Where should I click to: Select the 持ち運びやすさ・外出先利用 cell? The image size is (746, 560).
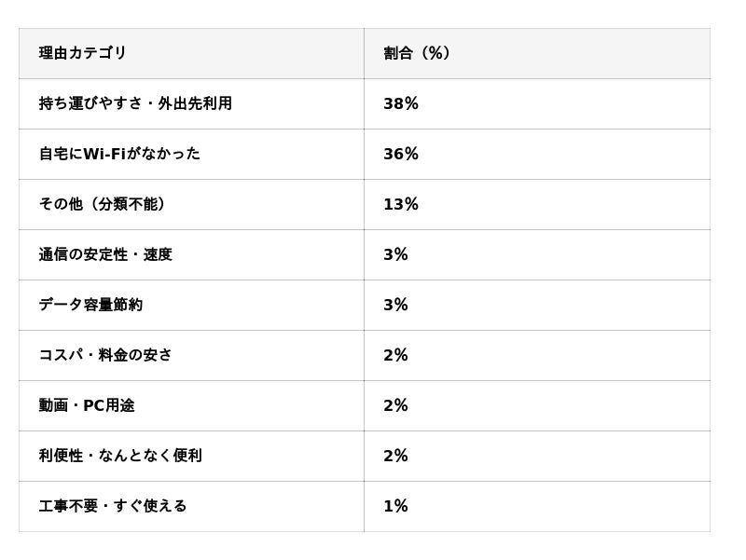point(135,103)
